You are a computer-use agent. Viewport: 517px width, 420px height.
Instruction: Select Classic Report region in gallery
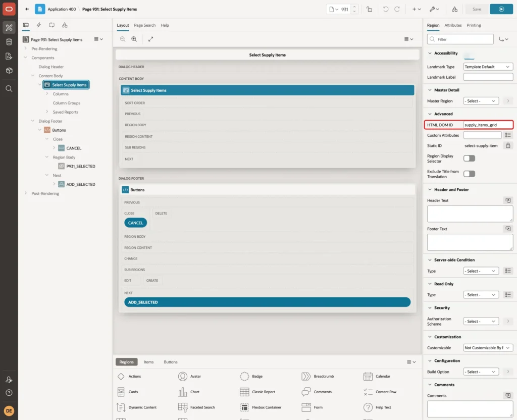pyautogui.click(x=258, y=392)
